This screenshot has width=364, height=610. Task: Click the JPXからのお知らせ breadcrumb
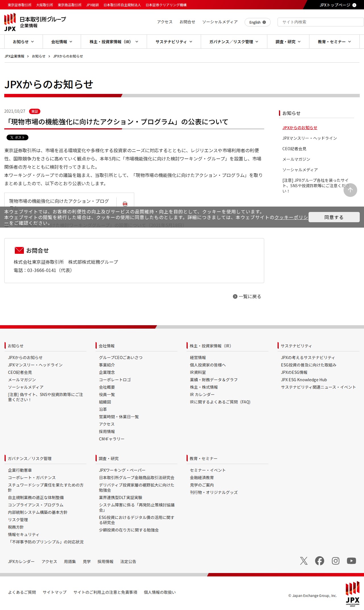click(68, 56)
